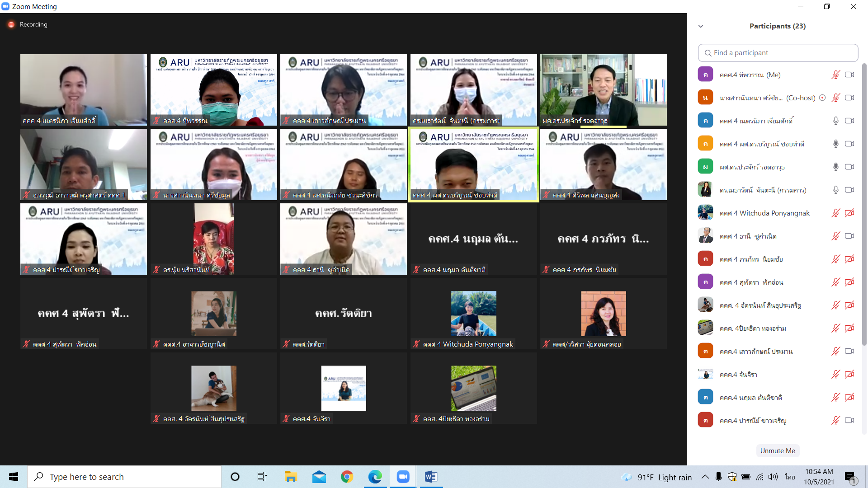Open Windows Start menu

coord(14,477)
